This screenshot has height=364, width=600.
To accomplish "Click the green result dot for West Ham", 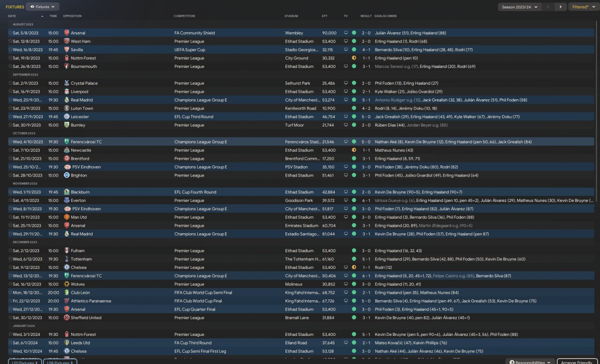I will [354, 42].
